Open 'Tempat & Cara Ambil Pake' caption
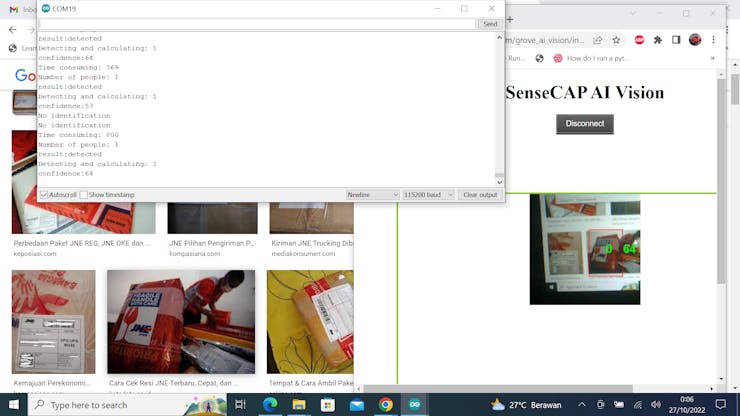The height and width of the screenshot is (416, 740). tap(311, 383)
